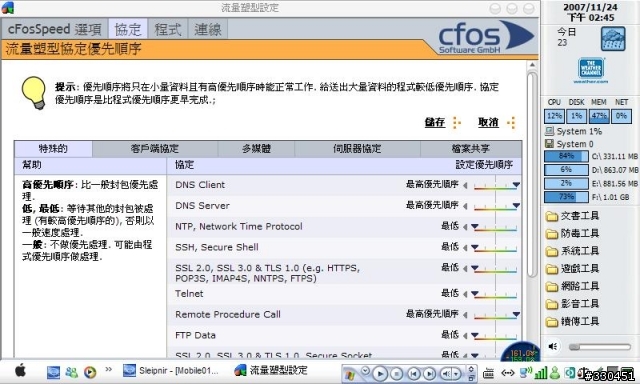The height and width of the screenshot is (384, 640).
Task: Click the scrollbar up arrow
Action: click(x=532, y=65)
